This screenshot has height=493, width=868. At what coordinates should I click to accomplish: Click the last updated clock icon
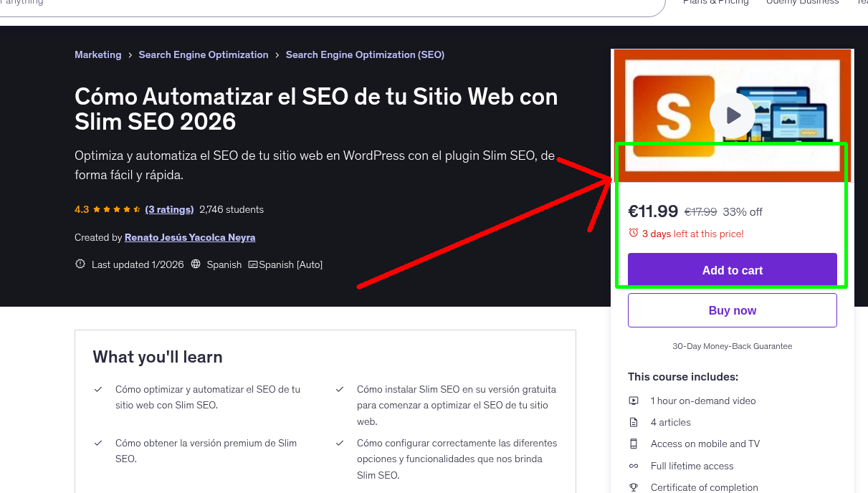click(80, 264)
